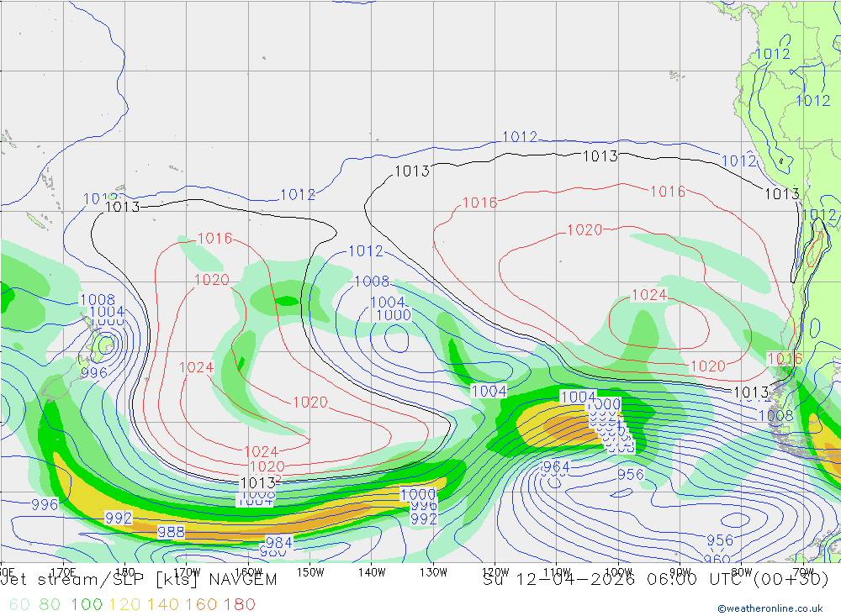
Task: Click the red 1024 label above 100W
Action: click(x=649, y=294)
